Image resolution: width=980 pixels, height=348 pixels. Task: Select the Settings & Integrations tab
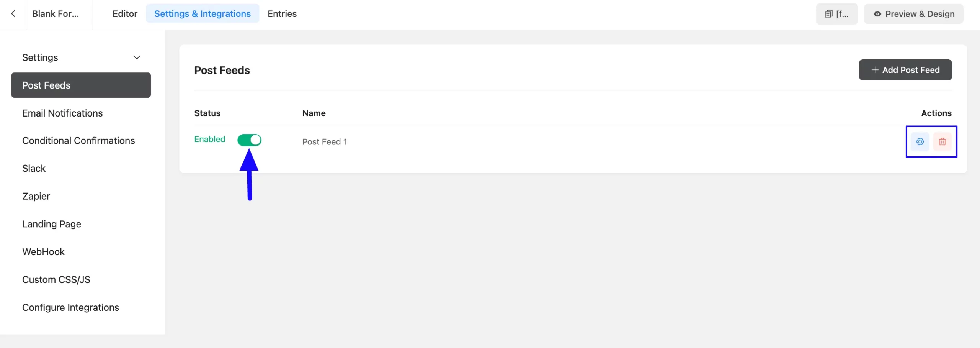click(203, 14)
